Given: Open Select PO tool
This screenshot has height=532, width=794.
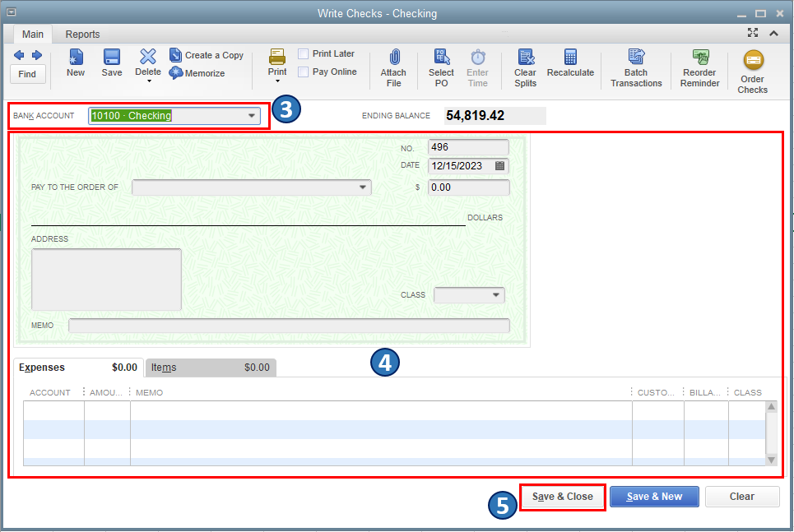Looking at the screenshot, I should [441, 68].
